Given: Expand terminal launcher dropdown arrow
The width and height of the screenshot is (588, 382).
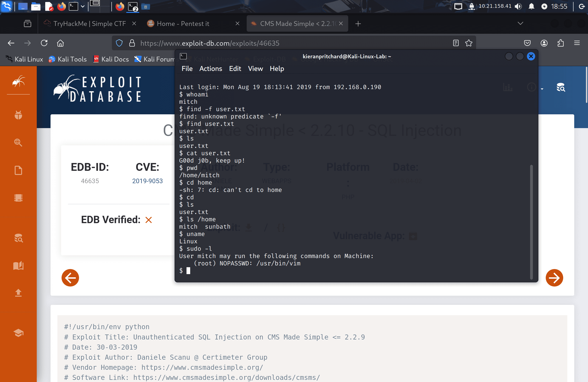Looking at the screenshot, I should (83, 7).
